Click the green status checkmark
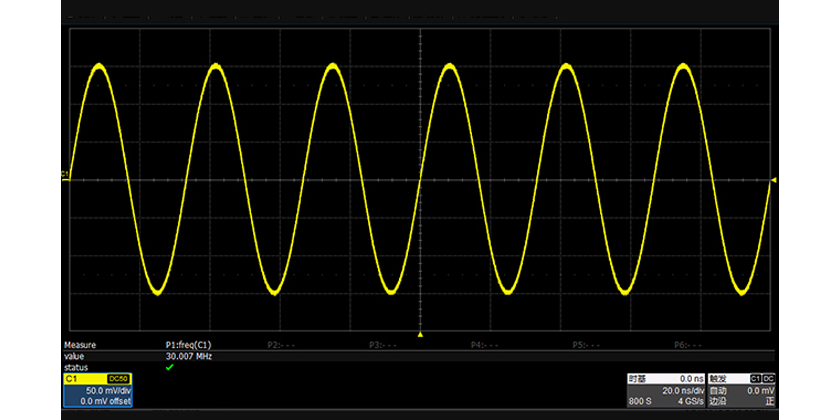This screenshot has height=420, width=840. pyautogui.click(x=169, y=367)
